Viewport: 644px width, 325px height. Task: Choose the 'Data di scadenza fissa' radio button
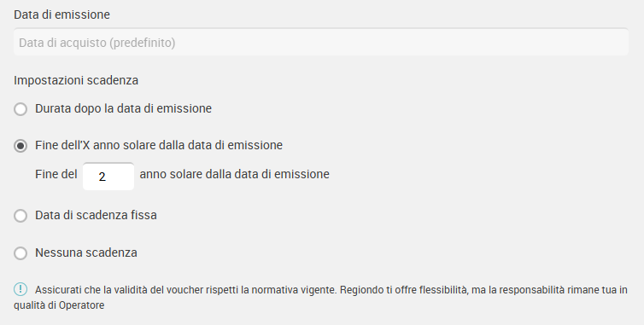(x=20, y=216)
